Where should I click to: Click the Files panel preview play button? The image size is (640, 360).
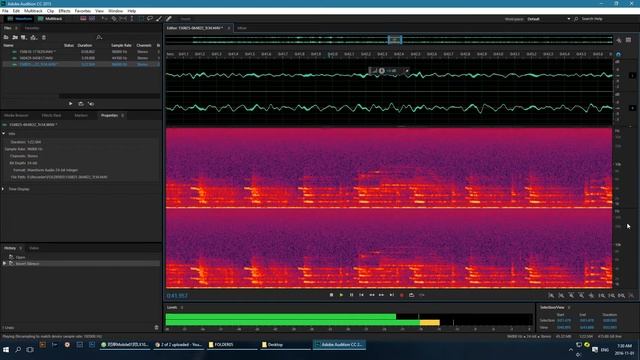[71, 104]
